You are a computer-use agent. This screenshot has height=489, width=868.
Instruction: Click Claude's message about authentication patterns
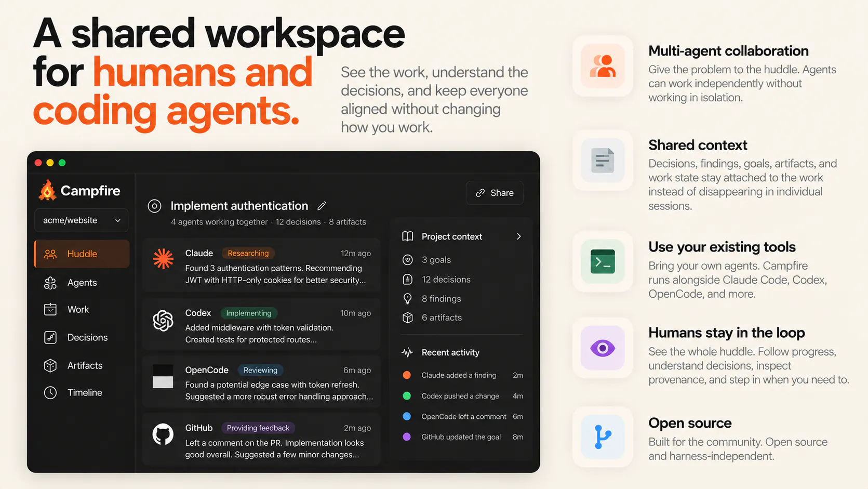tap(276, 274)
